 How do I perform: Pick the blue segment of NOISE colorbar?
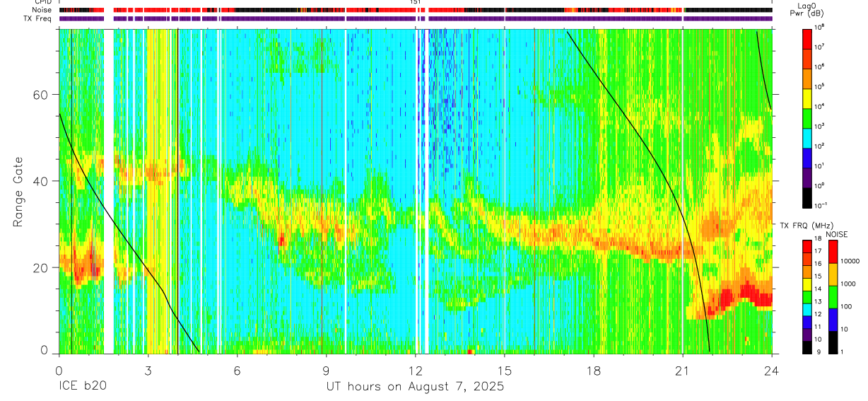pyautogui.click(x=832, y=320)
